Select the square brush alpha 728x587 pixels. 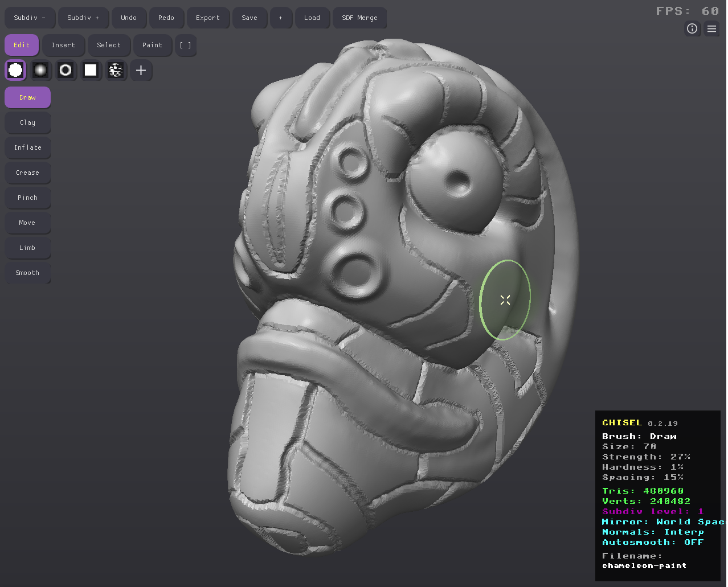91,70
